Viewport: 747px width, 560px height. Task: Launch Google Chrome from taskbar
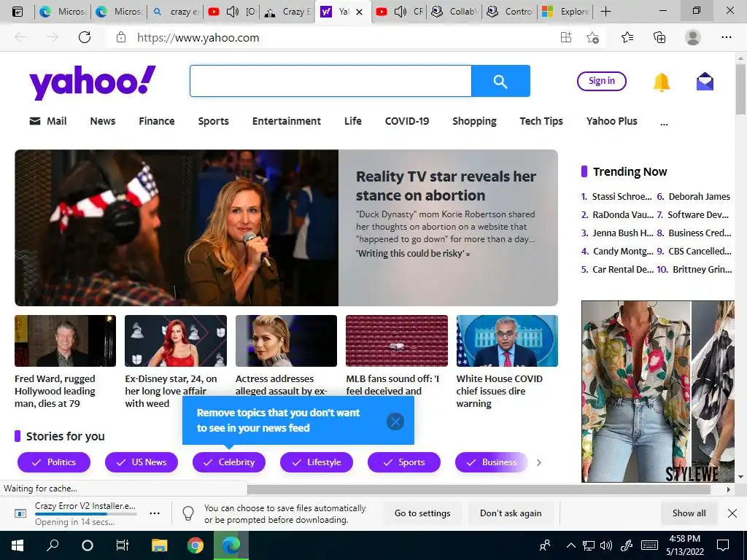pyautogui.click(x=195, y=545)
